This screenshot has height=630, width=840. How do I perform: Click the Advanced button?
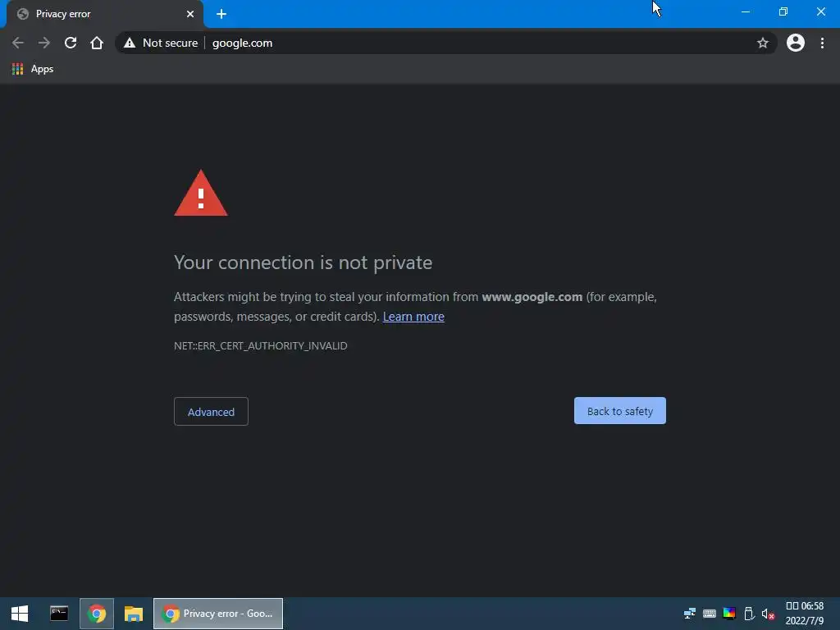(211, 412)
